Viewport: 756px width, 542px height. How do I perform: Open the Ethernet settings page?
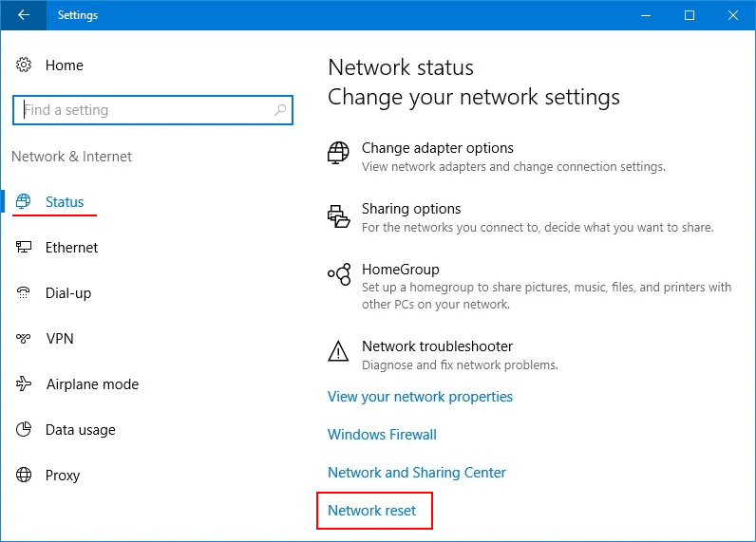coord(71,248)
